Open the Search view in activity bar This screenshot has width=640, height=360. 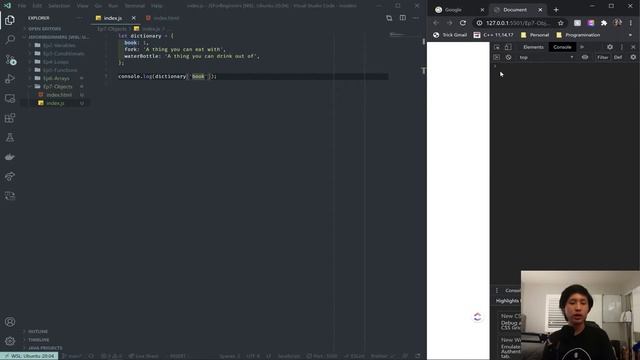coord(10,40)
